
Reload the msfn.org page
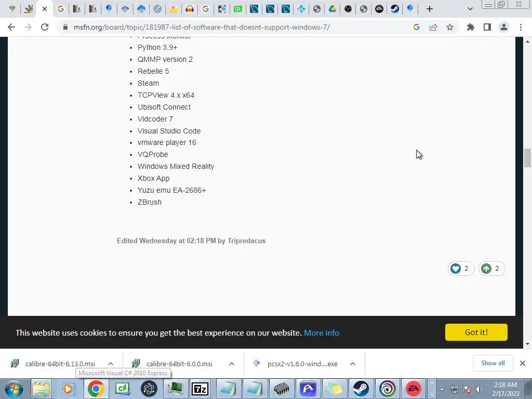click(45, 27)
